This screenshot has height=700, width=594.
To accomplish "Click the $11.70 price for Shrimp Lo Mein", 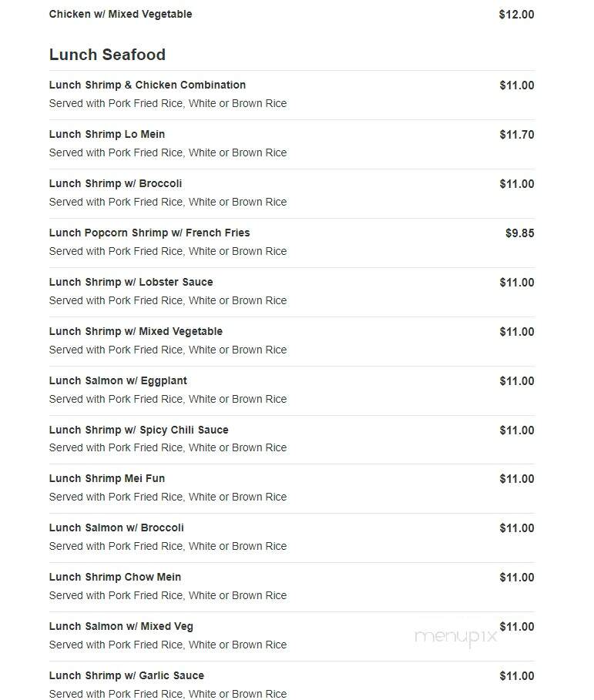I will [x=517, y=134].
